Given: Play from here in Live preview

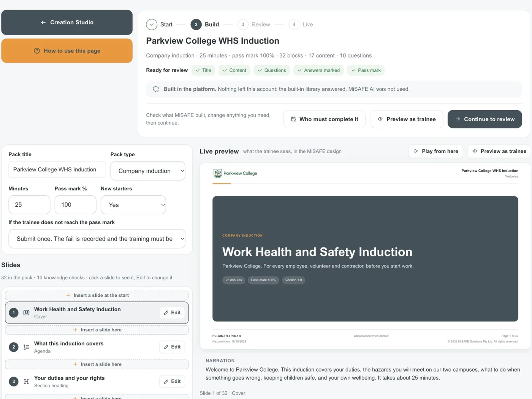Looking at the screenshot, I should pyautogui.click(x=436, y=151).
